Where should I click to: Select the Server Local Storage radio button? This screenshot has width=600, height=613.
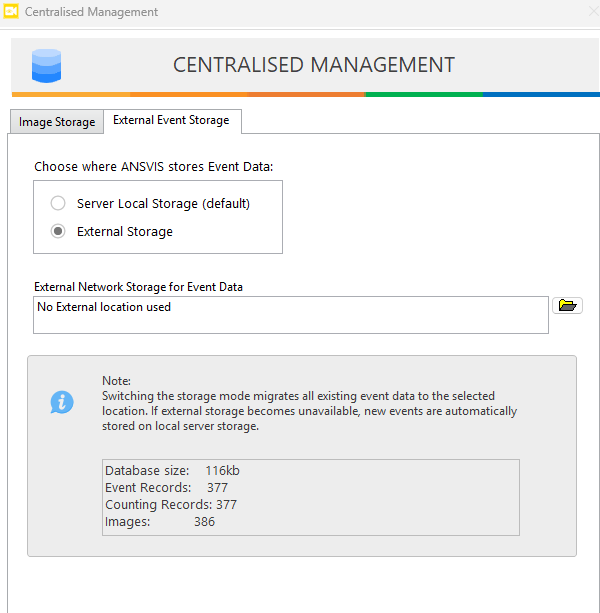coord(58,203)
